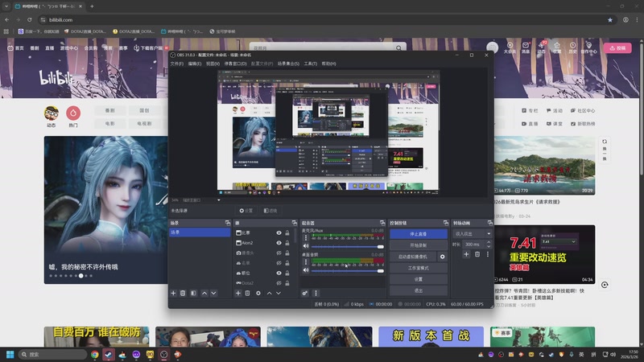644x362 pixels.
Task: Toggle visibility eye of Aion2 source
Action: [279, 243]
